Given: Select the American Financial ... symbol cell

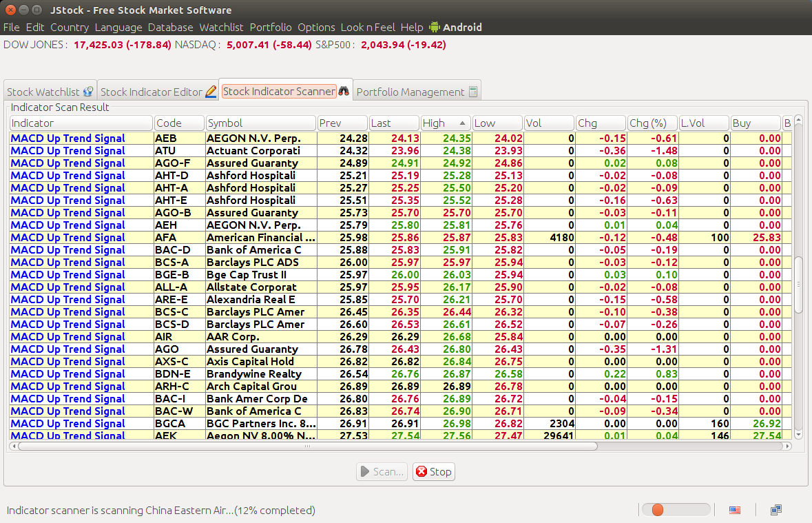Looking at the screenshot, I should (261, 238).
